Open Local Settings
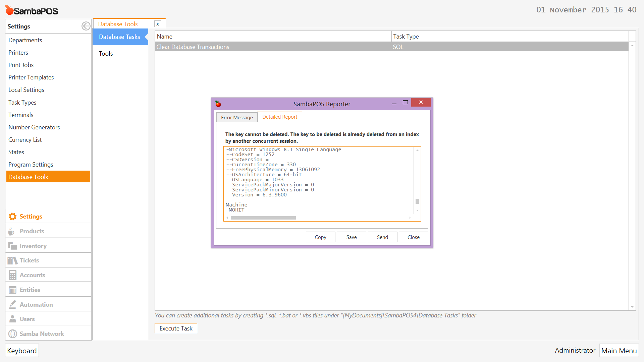The width and height of the screenshot is (644, 362). pos(26,90)
